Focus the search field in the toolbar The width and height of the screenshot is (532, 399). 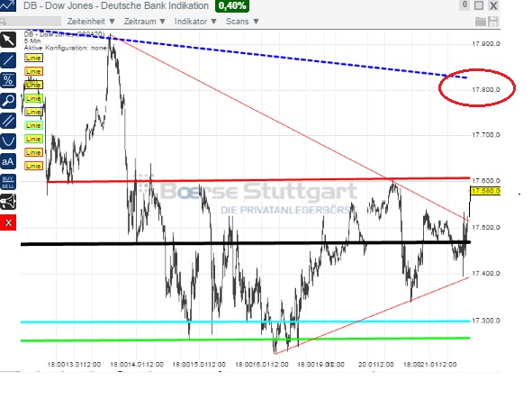pyautogui.click(x=31, y=22)
